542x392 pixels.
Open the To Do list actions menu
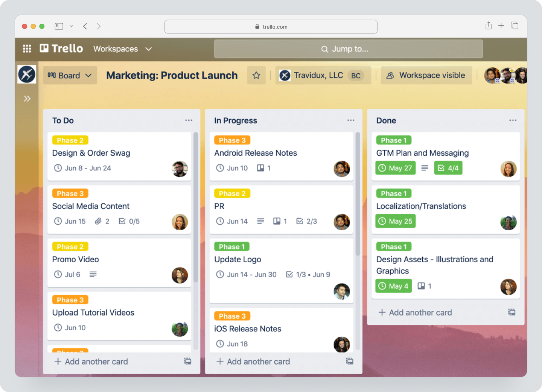coord(189,120)
